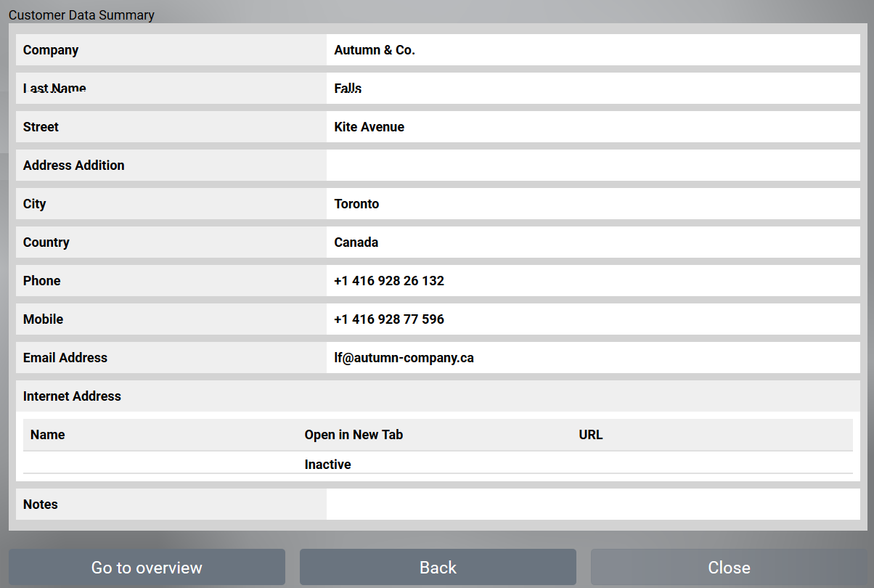Select the company value Autumn & Co.
Image resolution: width=874 pixels, height=588 pixels.
(x=375, y=50)
